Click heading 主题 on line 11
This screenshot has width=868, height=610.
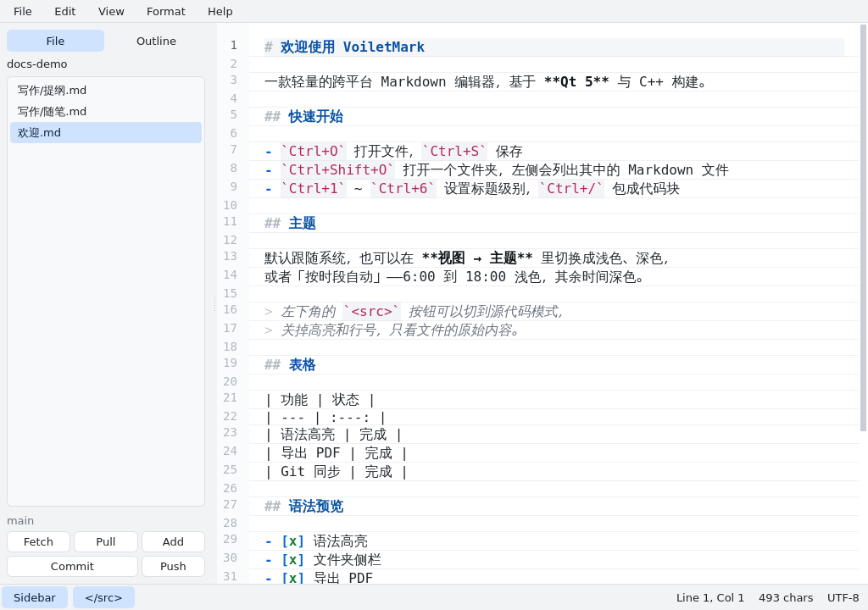[x=302, y=224]
